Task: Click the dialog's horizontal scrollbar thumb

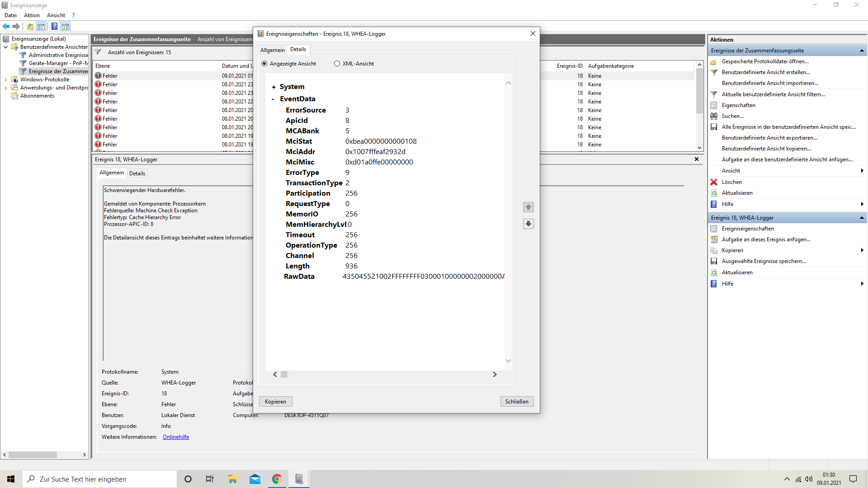Action: tap(284, 374)
